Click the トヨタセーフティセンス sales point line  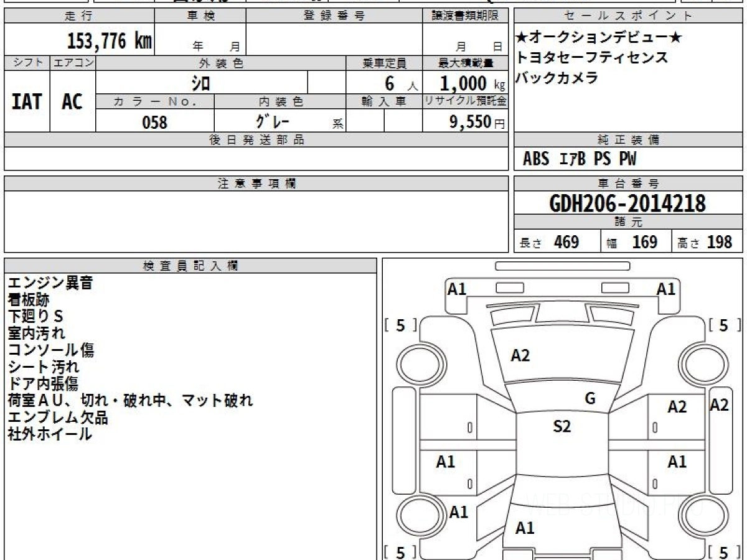pos(592,57)
